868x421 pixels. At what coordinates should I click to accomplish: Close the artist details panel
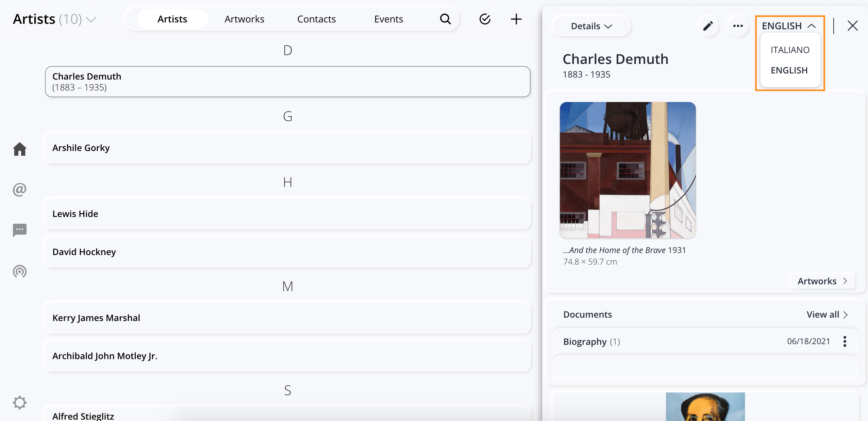pyautogui.click(x=852, y=26)
